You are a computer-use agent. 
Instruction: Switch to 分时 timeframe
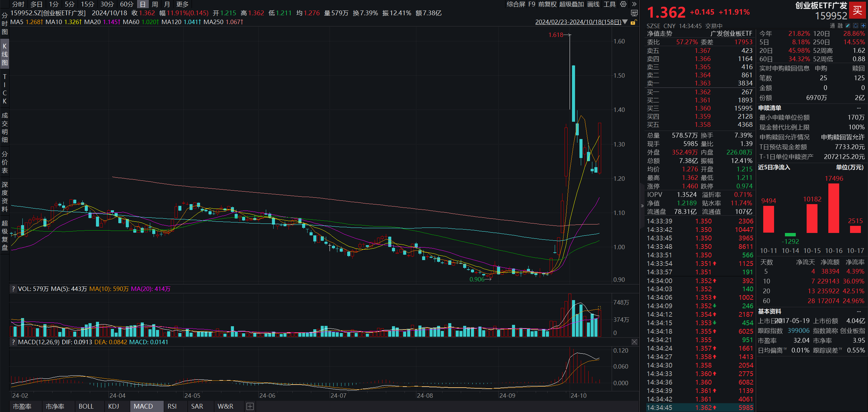(18, 4)
